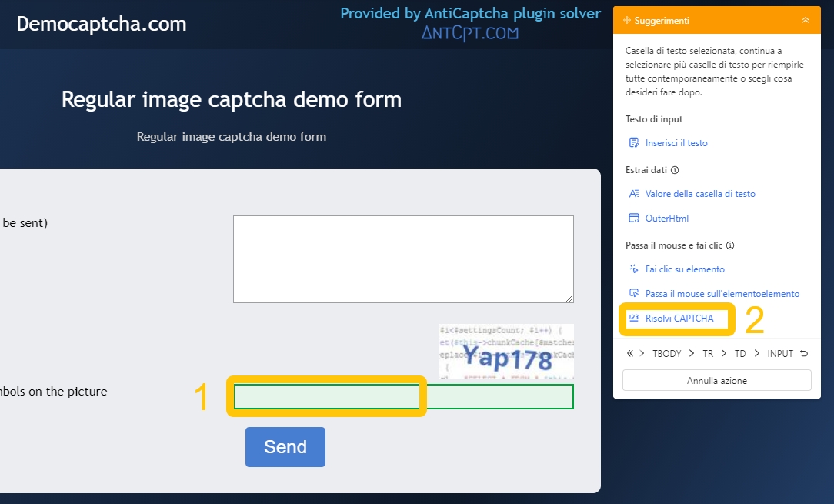The height and width of the screenshot is (504, 834).
Task: Click the undo arrow after INPUT breadcrumb
Action: [804, 354]
